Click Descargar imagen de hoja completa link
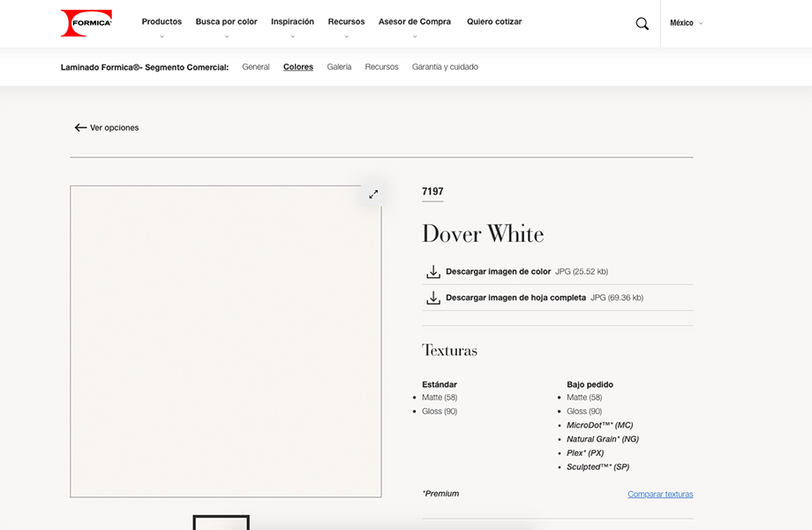Screen dimensions: 812x530 pyautogui.click(x=515, y=298)
